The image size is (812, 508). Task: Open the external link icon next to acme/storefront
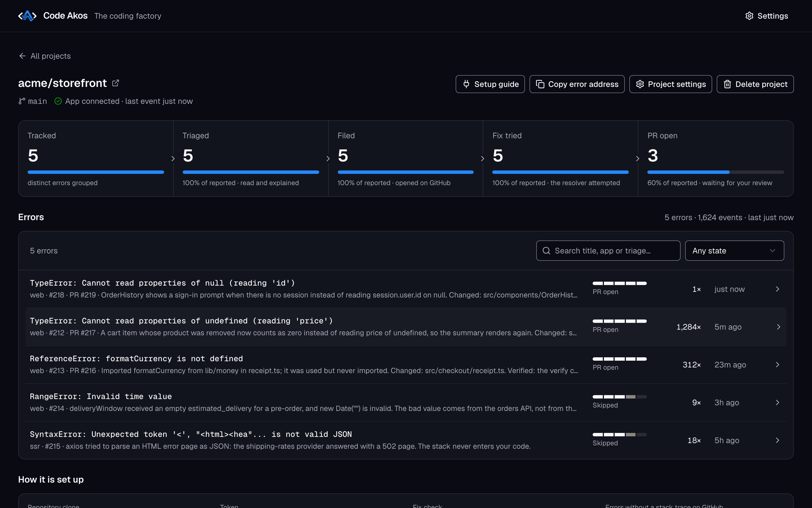(115, 83)
